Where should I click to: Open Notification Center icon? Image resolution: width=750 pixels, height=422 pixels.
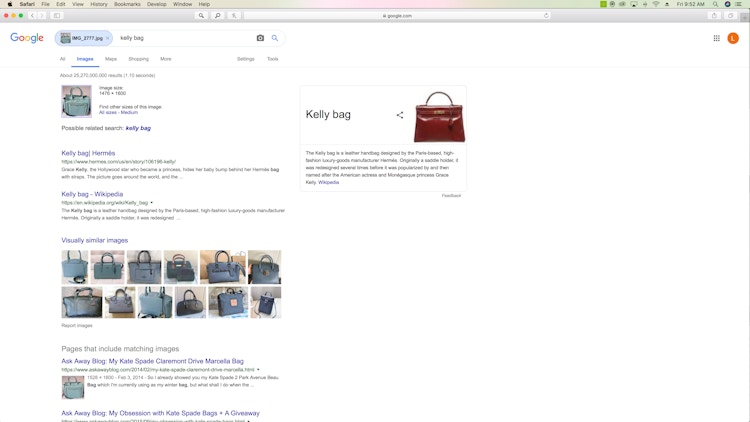coord(739,4)
